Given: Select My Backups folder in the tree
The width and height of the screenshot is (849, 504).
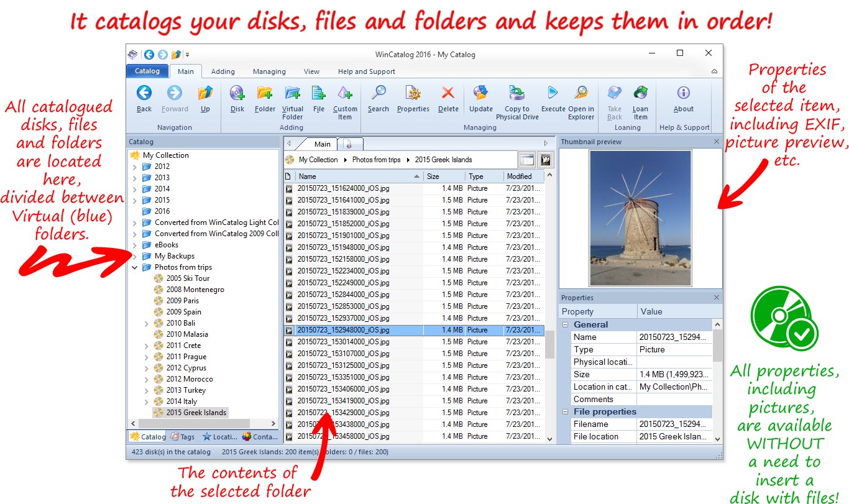Looking at the screenshot, I should pyautogui.click(x=175, y=256).
